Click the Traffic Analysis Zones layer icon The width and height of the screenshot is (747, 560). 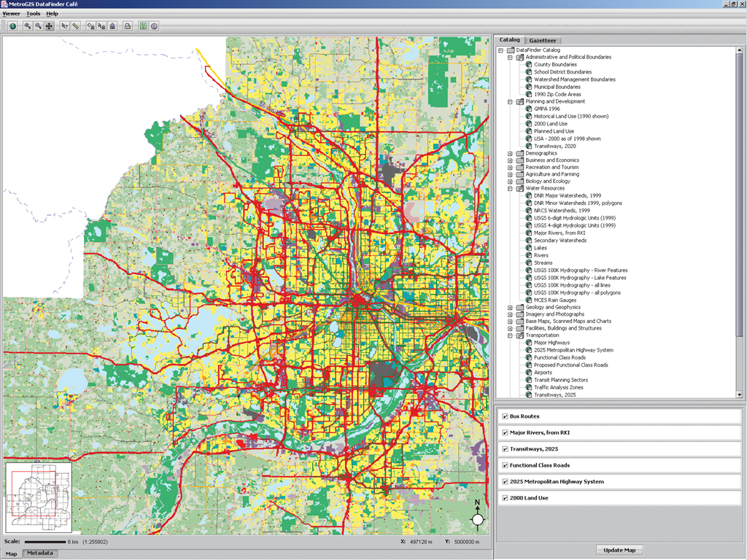529,387
